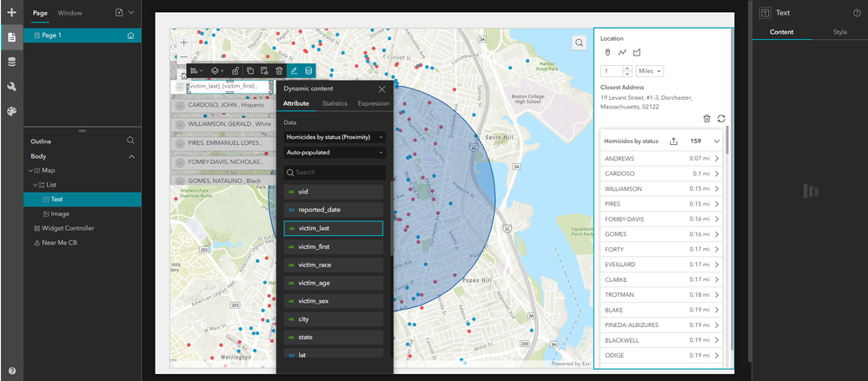
Task: Export the Homicides by status results
Action: tap(674, 141)
